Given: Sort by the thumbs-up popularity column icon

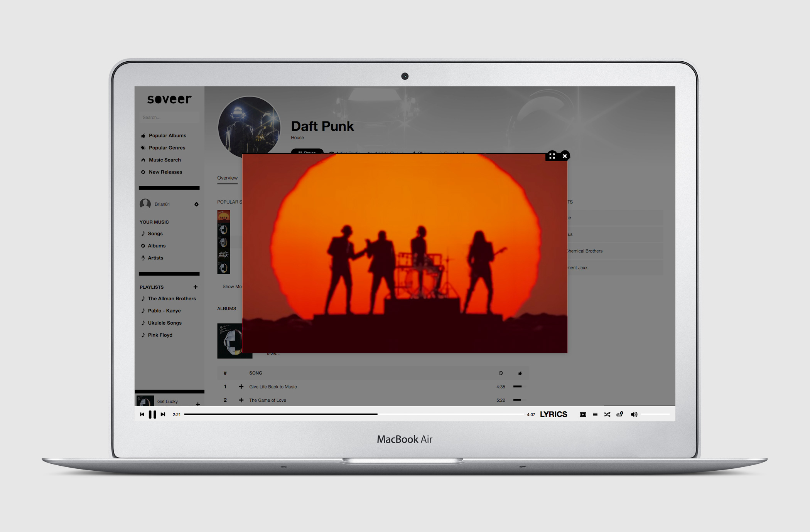Looking at the screenshot, I should coord(520,373).
